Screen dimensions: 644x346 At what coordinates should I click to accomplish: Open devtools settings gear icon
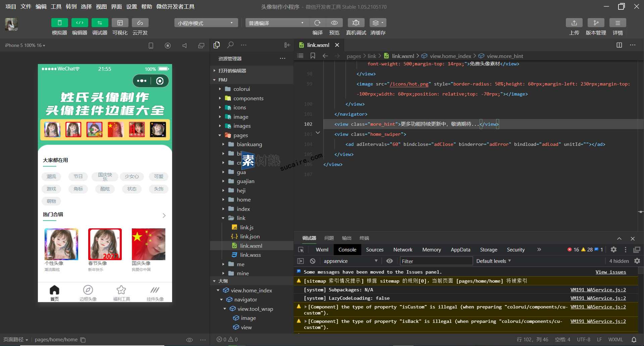(x=613, y=249)
